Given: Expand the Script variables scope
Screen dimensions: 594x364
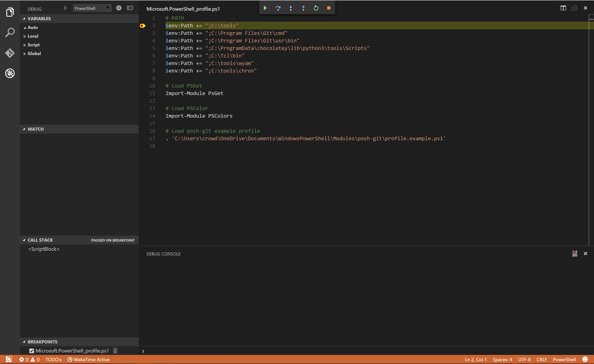Looking at the screenshot, I should 25,45.
